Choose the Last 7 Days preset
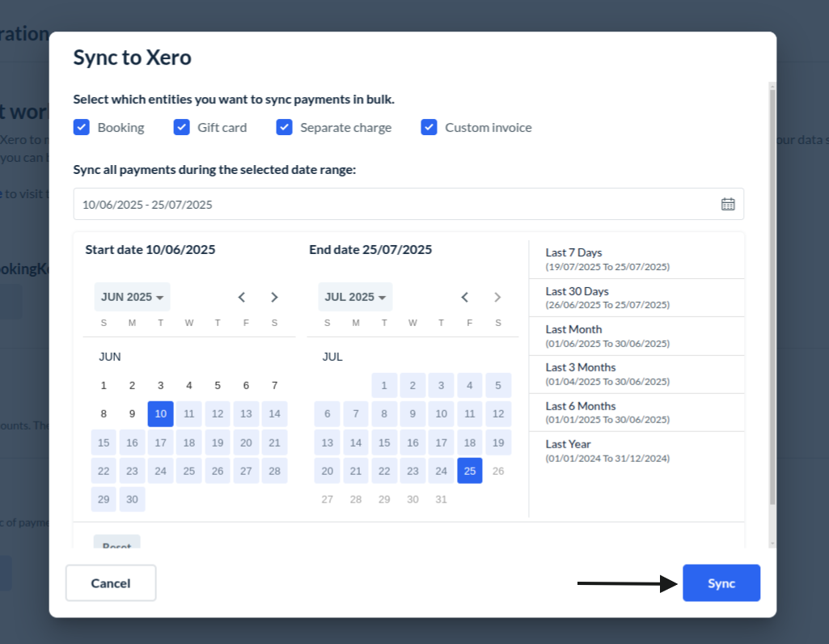829x644 pixels. [637, 260]
